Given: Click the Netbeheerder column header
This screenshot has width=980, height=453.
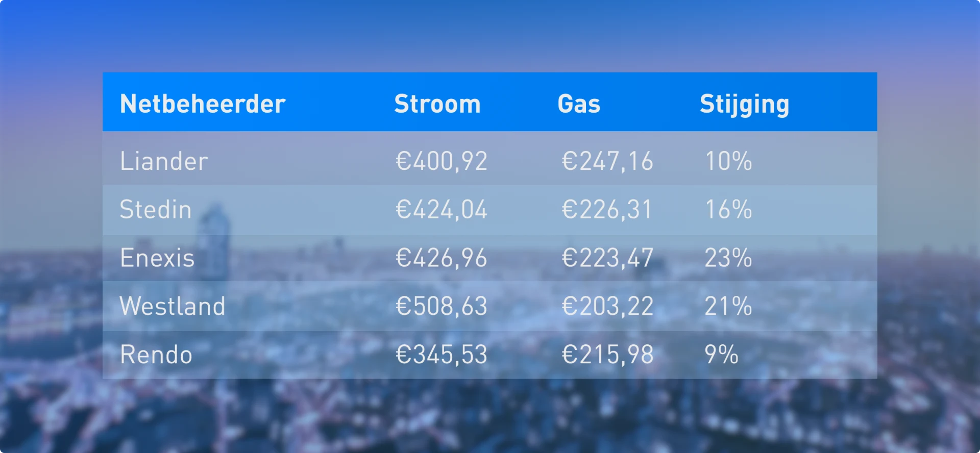Looking at the screenshot, I should coord(203,104).
